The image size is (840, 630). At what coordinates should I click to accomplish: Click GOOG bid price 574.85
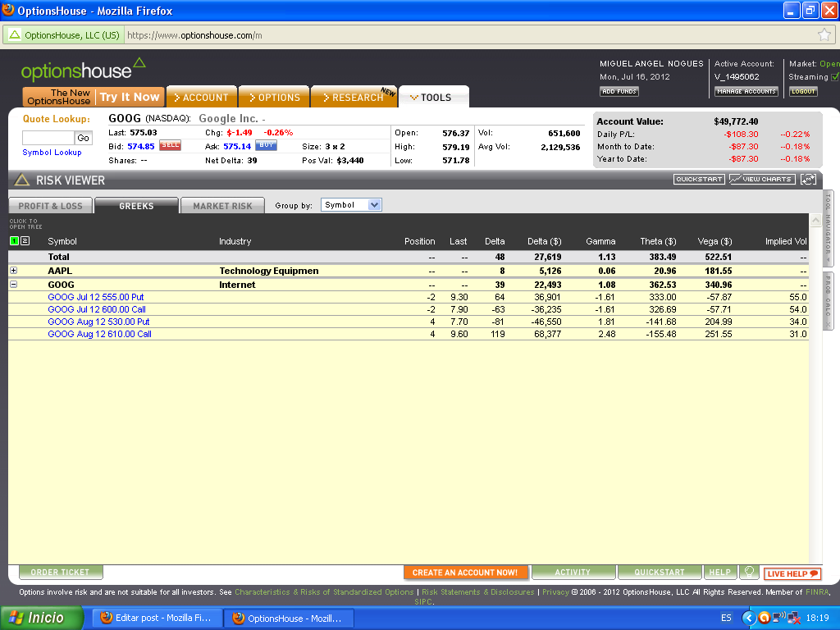click(x=141, y=146)
